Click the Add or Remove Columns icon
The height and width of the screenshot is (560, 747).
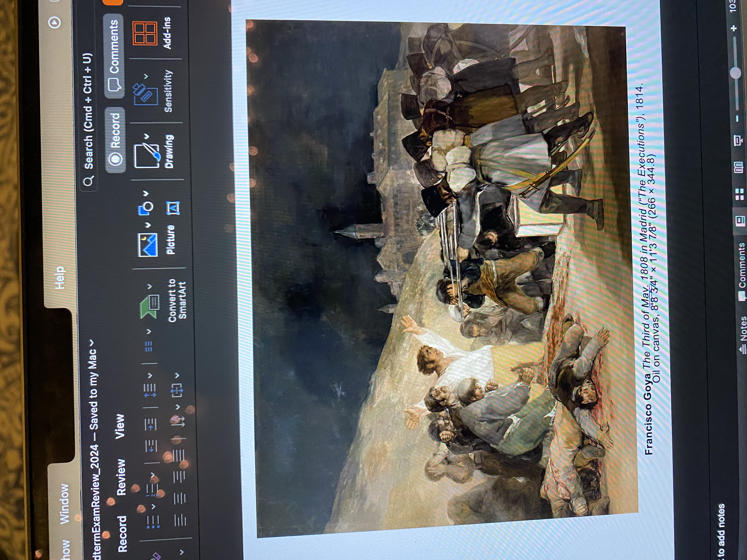pos(149,346)
